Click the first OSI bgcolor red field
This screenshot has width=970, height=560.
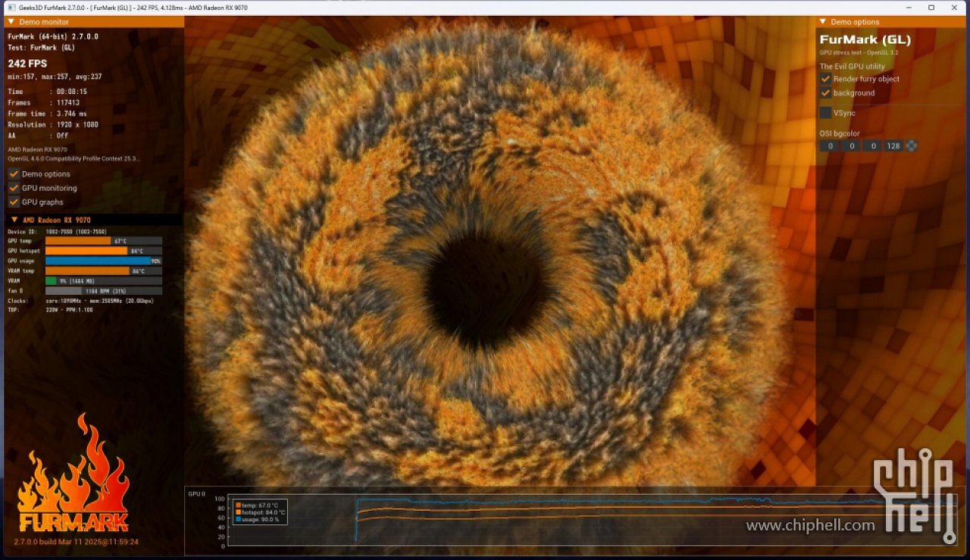tap(830, 145)
